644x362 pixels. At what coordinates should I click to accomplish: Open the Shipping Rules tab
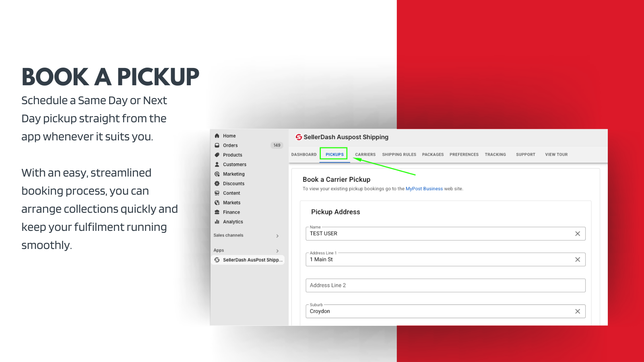click(x=399, y=154)
